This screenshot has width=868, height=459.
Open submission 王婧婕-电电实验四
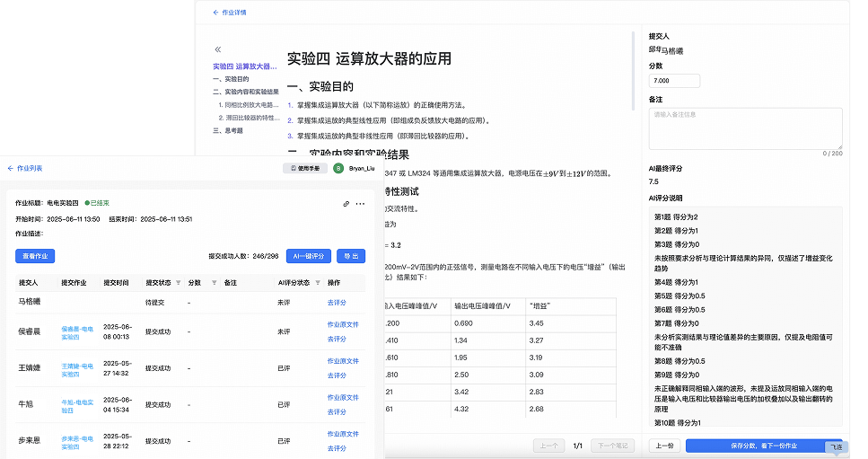[77, 370]
